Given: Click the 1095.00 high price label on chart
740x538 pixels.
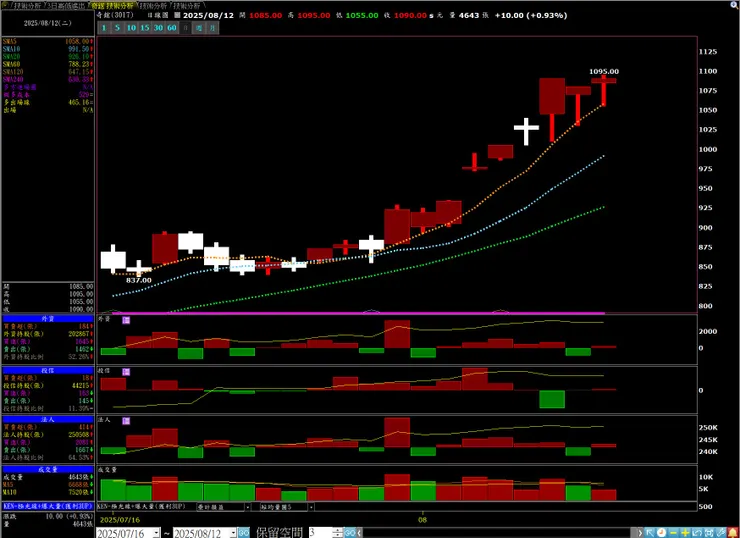Looking at the screenshot, I should [604, 72].
